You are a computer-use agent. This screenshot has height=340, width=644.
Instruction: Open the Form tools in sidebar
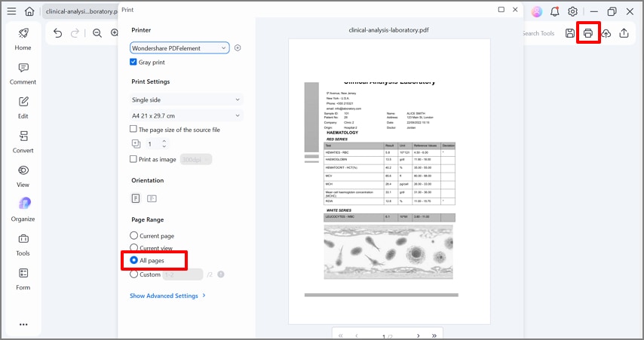23,279
